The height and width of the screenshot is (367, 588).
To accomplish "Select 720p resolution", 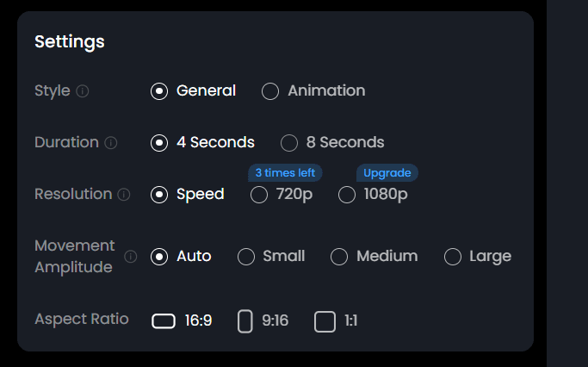I will [x=259, y=195].
